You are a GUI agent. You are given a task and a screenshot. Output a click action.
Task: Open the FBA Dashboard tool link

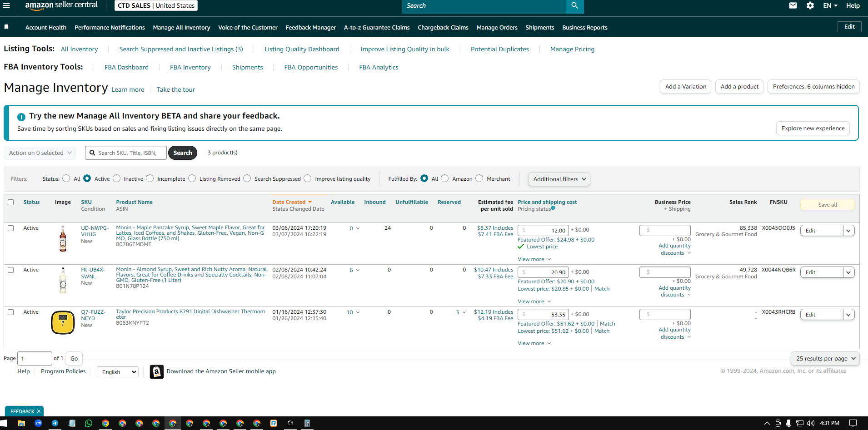tap(126, 68)
